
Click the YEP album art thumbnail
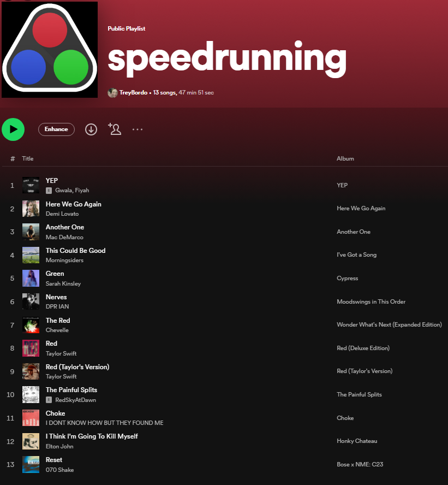pyautogui.click(x=31, y=185)
